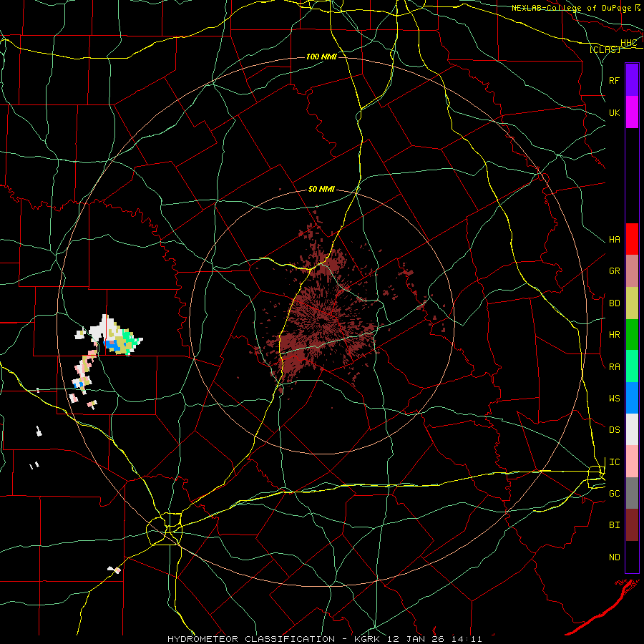Click the black ND legend swatch
Screen dimensions: 644x644
(632, 557)
